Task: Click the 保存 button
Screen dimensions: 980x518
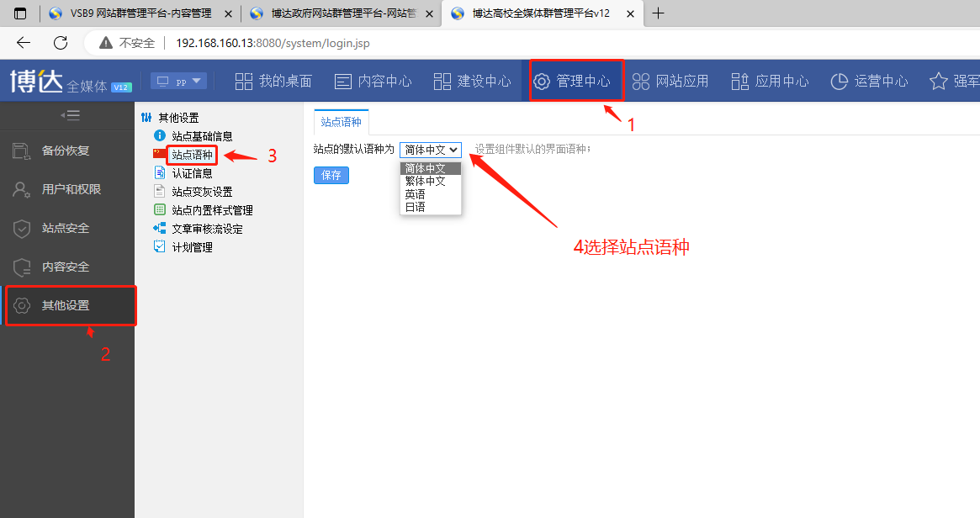Action: pos(331,176)
